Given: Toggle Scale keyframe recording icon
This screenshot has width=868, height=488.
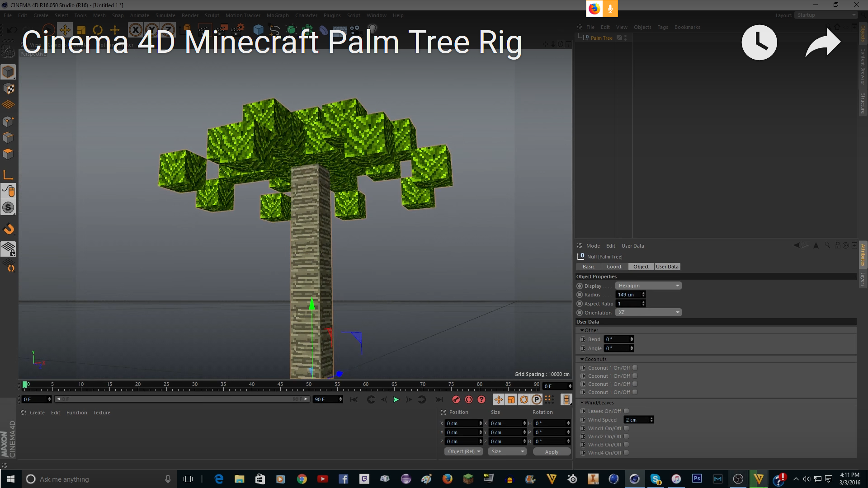Looking at the screenshot, I should [x=511, y=399].
